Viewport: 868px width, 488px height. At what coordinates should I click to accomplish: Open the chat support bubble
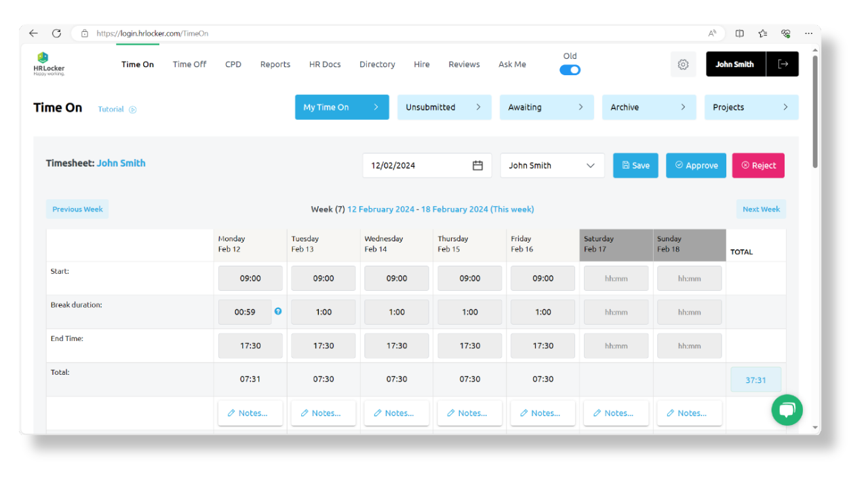click(787, 409)
